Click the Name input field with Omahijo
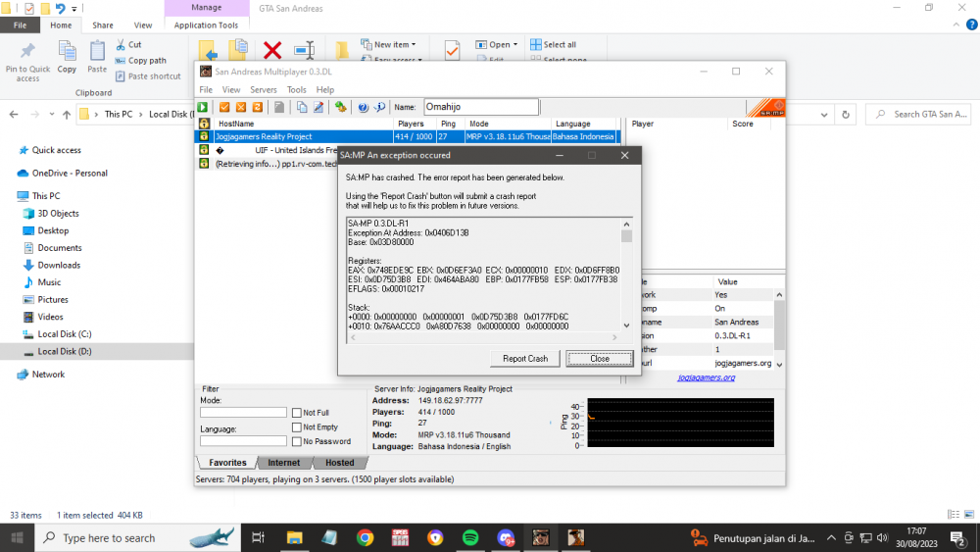Screen dimensions: 980x552 tap(480, 107)
